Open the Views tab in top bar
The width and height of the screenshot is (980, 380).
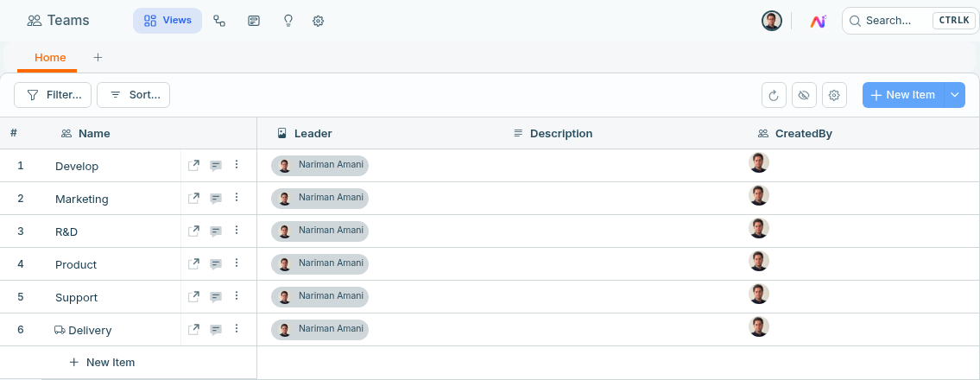167,21
